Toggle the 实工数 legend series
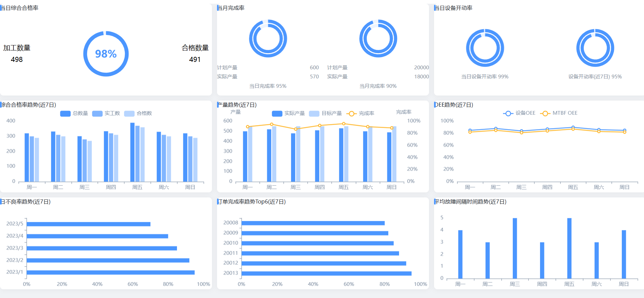Image resolution: width=644 pixels, height=298 pixels. tap(106, 113)
